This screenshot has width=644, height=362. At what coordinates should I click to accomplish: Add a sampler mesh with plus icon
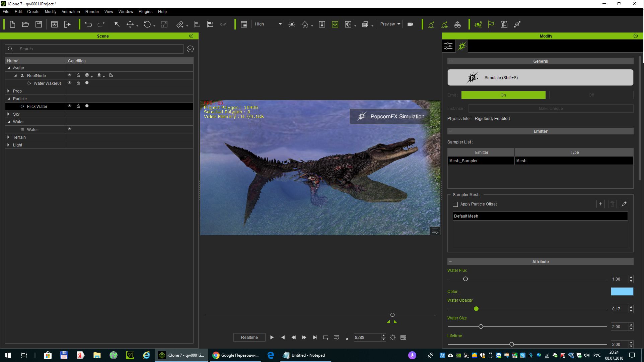click(600, 204)
